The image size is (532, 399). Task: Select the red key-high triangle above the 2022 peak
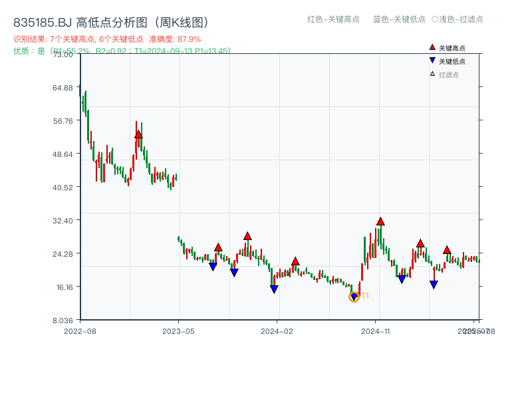click(x=138, y=133)
